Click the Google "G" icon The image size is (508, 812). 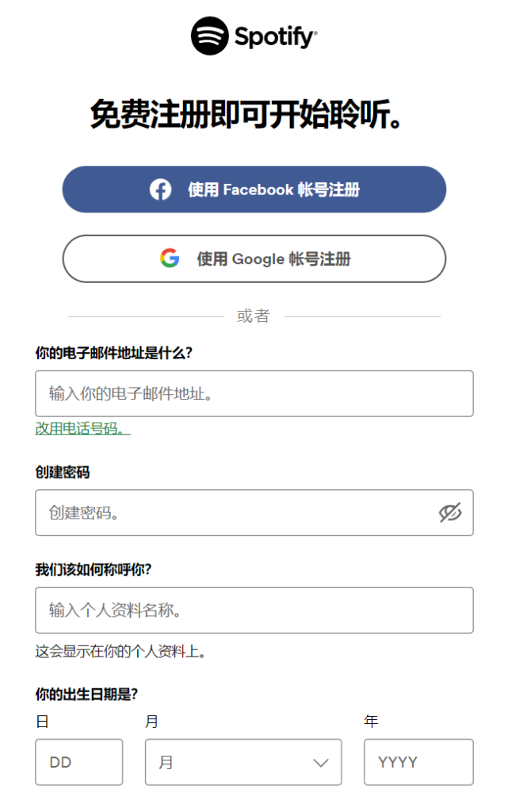tap(170, 259)
